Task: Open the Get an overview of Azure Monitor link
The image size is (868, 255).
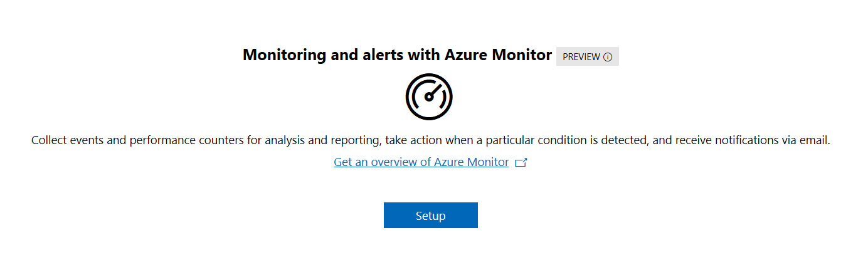Action: [421, 162]
